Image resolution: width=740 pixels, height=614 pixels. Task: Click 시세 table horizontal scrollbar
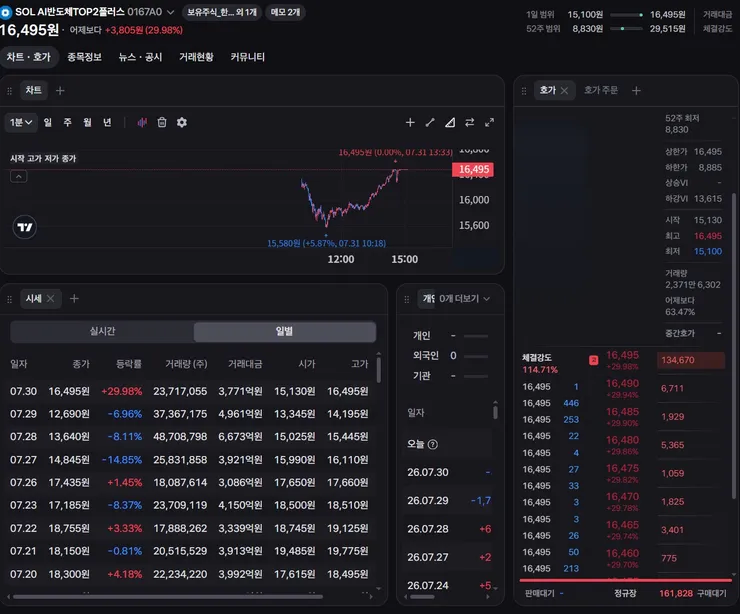pos(168,597)
